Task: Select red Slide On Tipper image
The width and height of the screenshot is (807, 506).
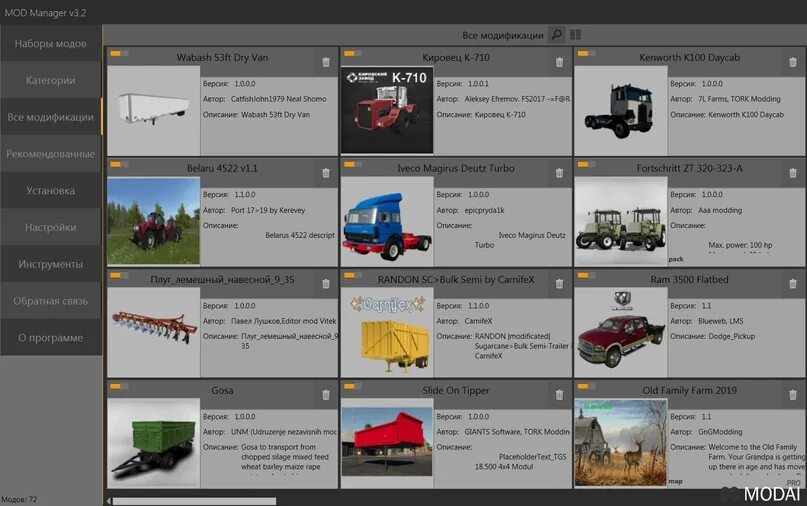Action: coord(387,443)
